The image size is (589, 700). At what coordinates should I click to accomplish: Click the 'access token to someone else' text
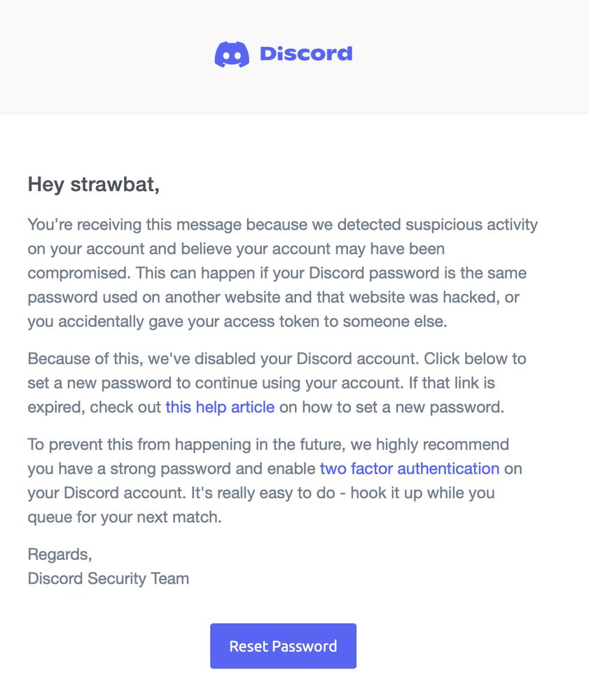coord(335,321)
